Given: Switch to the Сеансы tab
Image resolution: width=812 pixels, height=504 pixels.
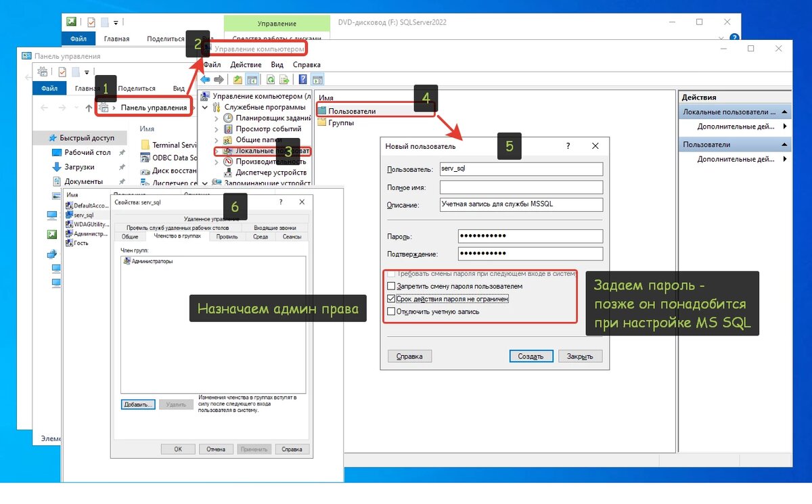Looking at the screenshot, I should tap(292, 237).
